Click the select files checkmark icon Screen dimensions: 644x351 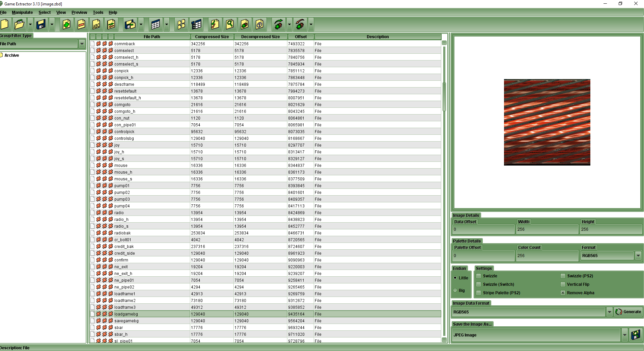click(215, 24)
